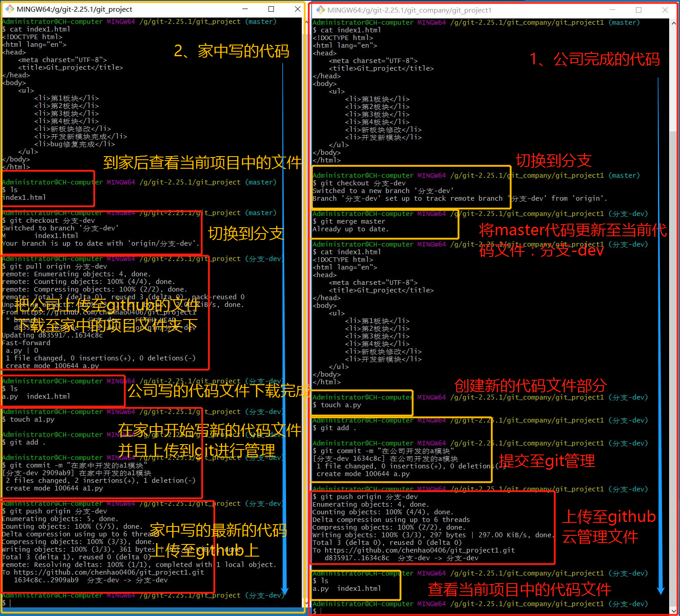Click 'remote: Resolving deltas: 100% (1/1)' line
Screen dimensions: 680x616
click(x=139, y=565)
